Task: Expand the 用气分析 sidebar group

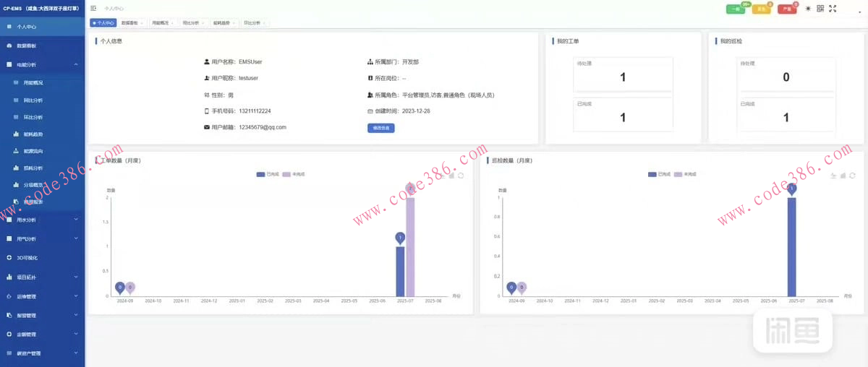Action: click(x=42, y=238)
